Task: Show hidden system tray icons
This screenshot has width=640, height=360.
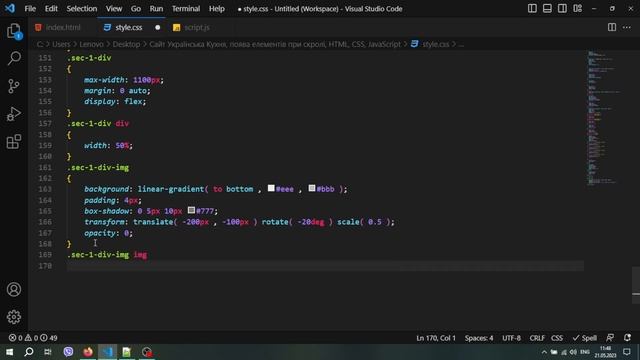Action: tap(544, 352)
